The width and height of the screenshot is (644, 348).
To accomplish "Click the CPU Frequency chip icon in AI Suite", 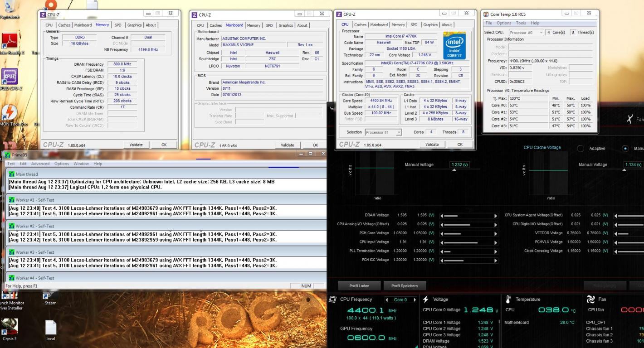I will click(333, 300).
